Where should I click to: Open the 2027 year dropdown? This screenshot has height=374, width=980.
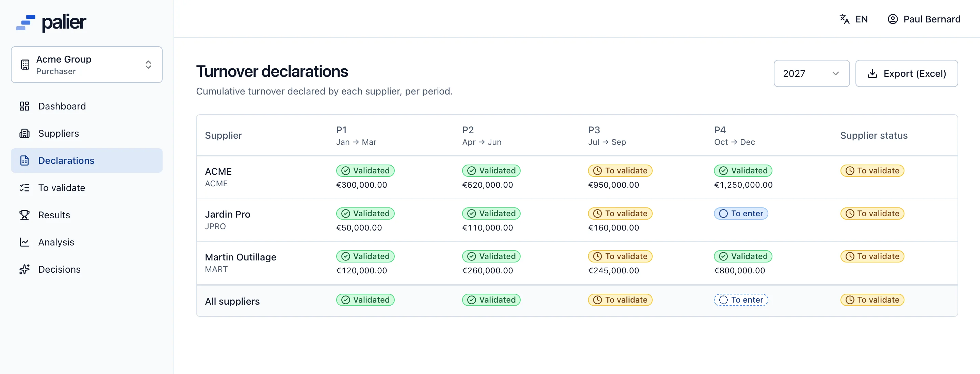[x=811, y=73]
